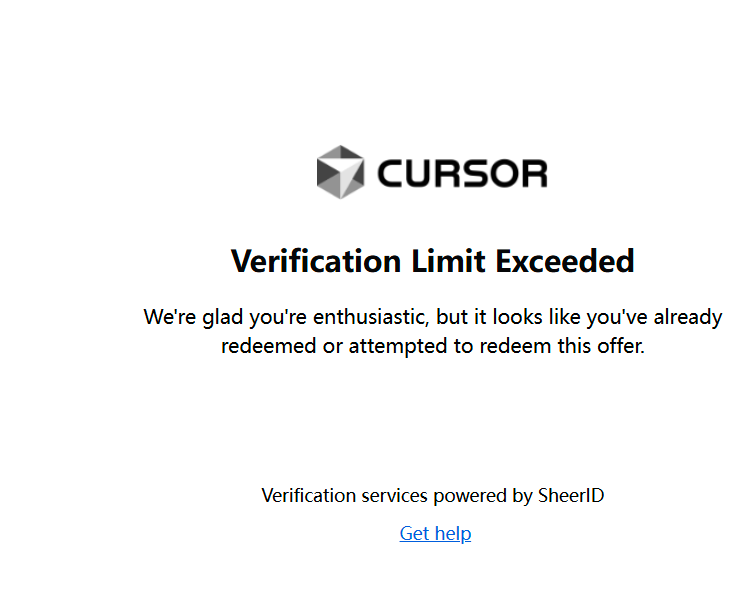Click the word Verification in the heading
Viewport: 744px width, 599px height.
click(x=316, y=261)
